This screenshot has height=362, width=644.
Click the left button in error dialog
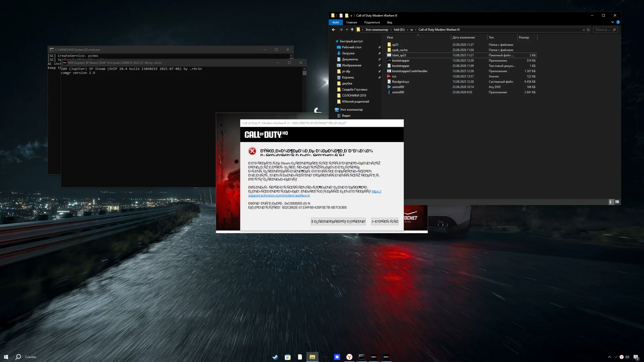click(x=338, y=222)
